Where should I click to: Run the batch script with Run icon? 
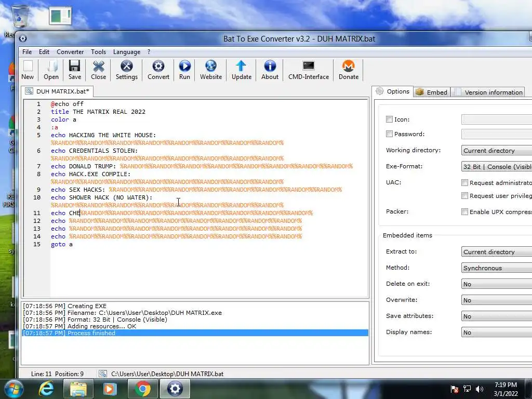click(x=184, y=70)
